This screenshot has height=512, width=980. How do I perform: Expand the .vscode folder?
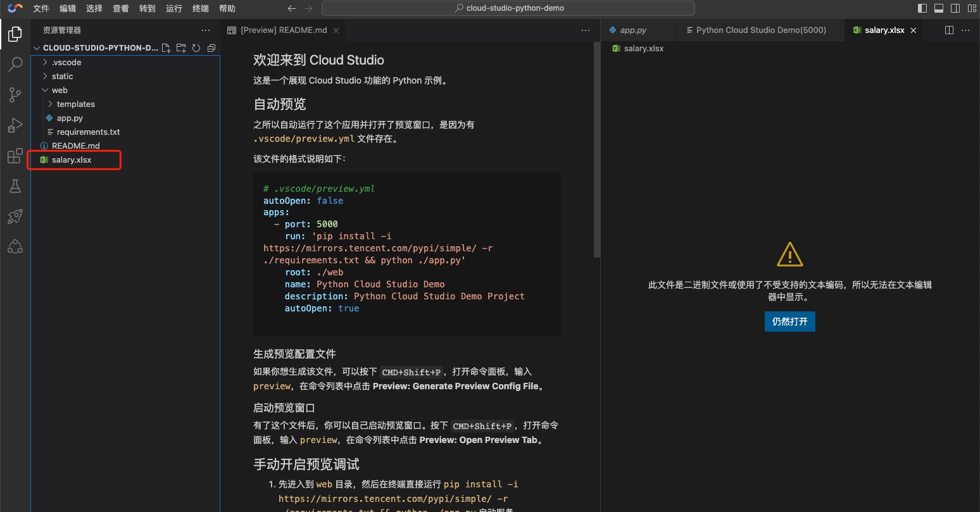(x=125, y=63)
